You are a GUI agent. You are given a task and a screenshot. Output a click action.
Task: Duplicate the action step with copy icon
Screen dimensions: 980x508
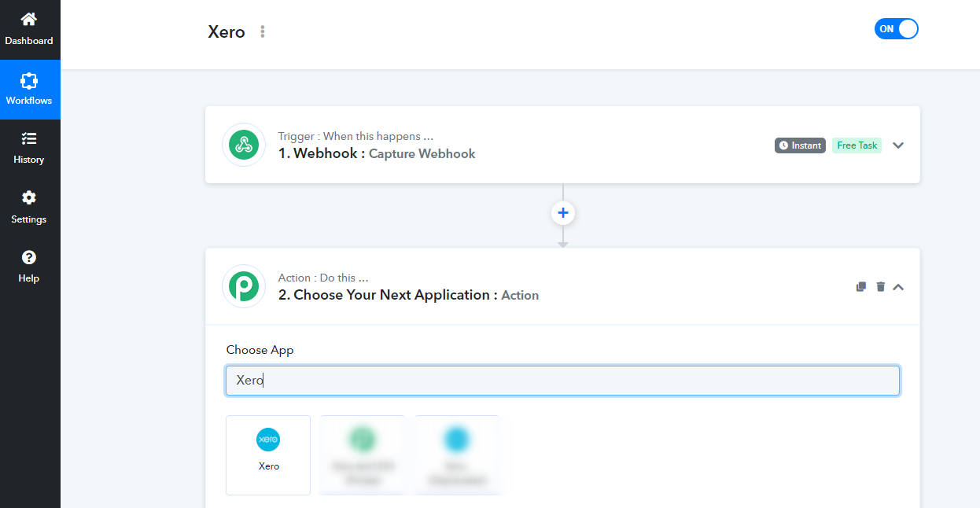click(861, 287)
